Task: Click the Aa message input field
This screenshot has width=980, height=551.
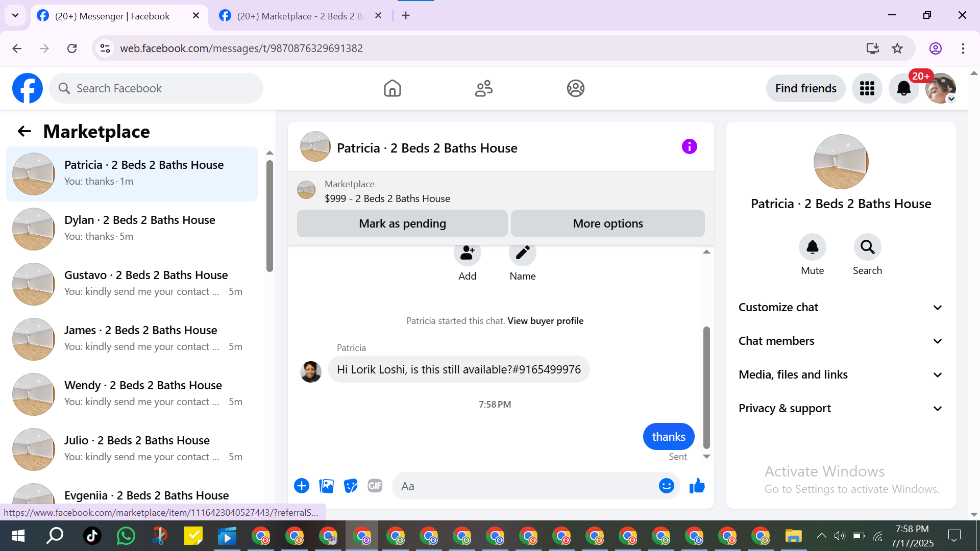Action: pos(526,486)
